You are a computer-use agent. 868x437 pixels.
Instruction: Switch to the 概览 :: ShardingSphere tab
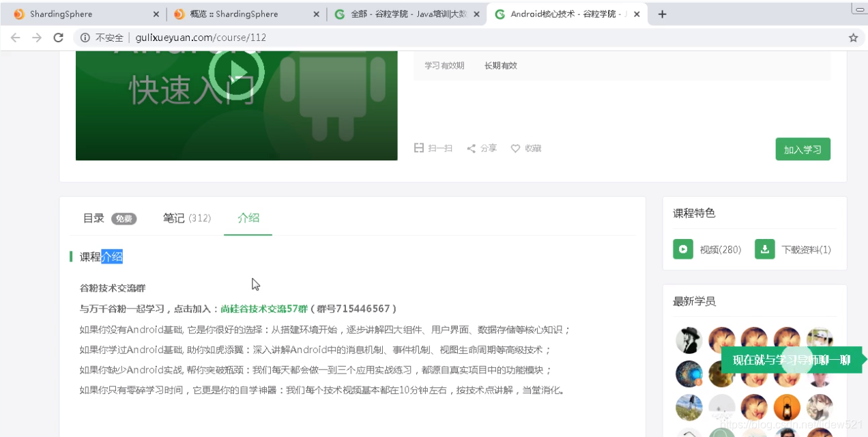[x=246, y=14]
